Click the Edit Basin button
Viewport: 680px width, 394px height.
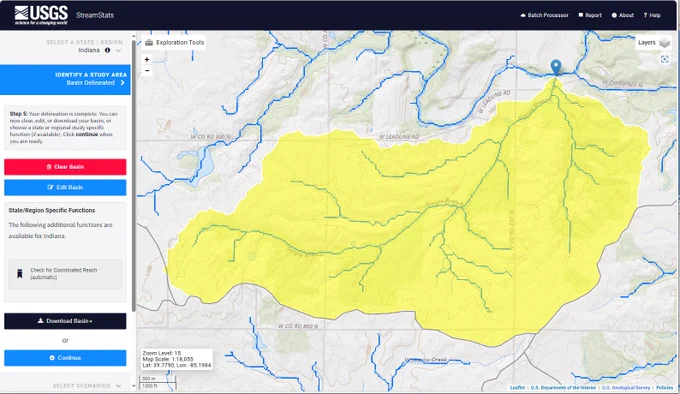pyautogui.click(x=65, y=187)
